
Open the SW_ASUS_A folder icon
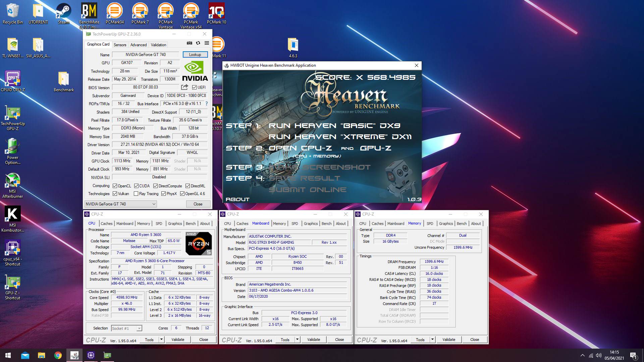coord(38,48)
